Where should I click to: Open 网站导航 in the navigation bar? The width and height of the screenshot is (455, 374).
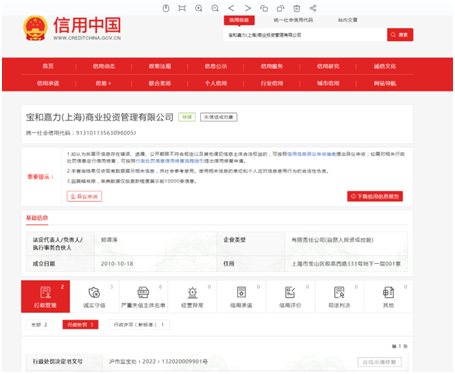tap(385, 83)
